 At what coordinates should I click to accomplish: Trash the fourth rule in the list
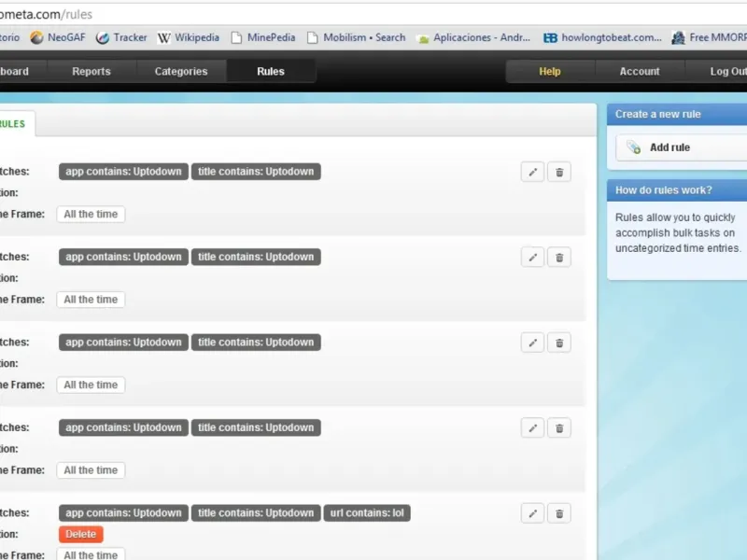[x=559, y=428]
